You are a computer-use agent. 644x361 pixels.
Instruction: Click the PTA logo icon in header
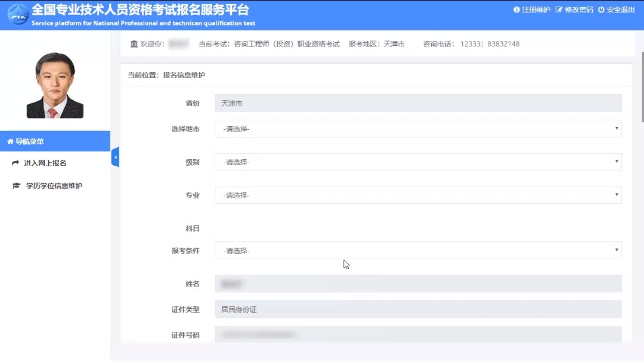[17, 15]
